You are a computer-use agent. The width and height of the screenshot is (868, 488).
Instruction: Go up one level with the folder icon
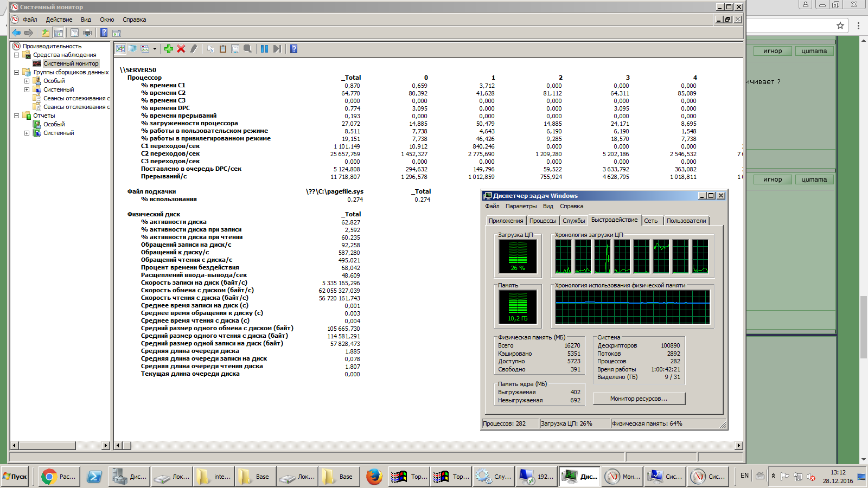click(x=46, y=33)
